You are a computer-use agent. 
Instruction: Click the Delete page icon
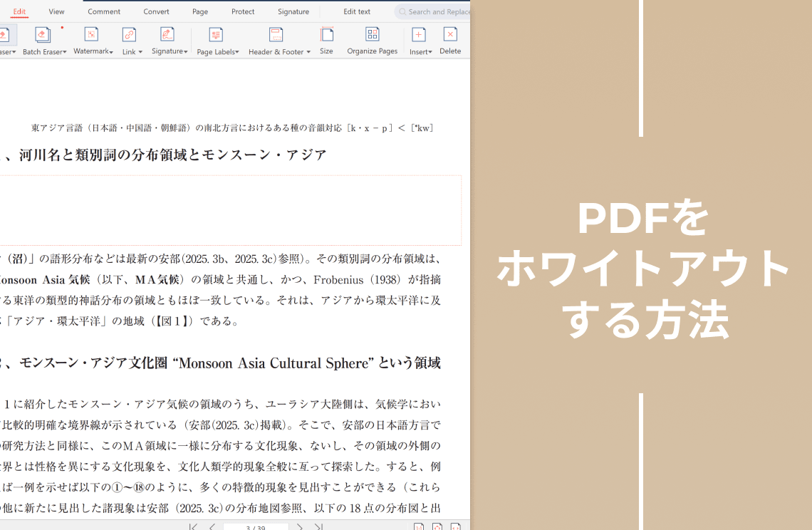coord(450,35)
